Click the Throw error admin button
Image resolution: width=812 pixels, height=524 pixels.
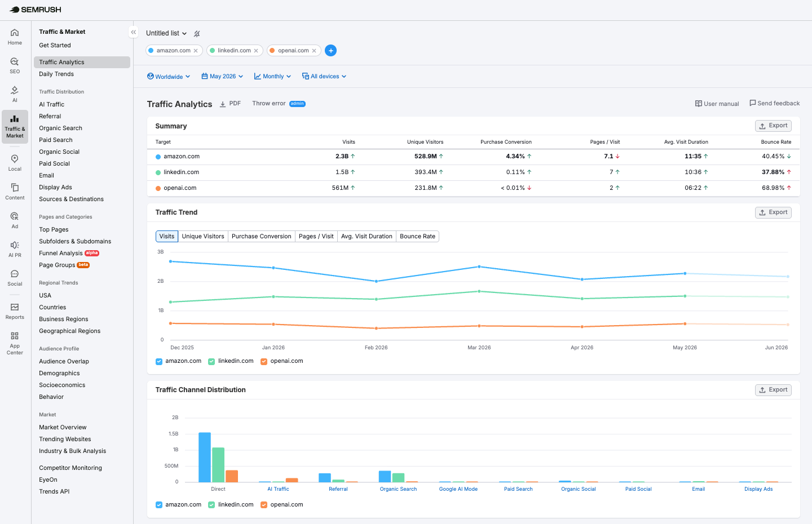(x=279, y=104)
